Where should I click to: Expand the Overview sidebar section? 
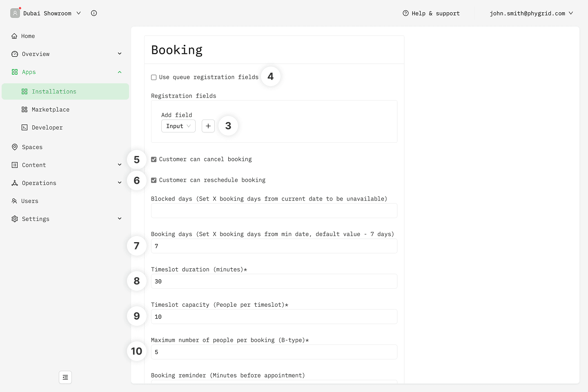tap(119, 54)
